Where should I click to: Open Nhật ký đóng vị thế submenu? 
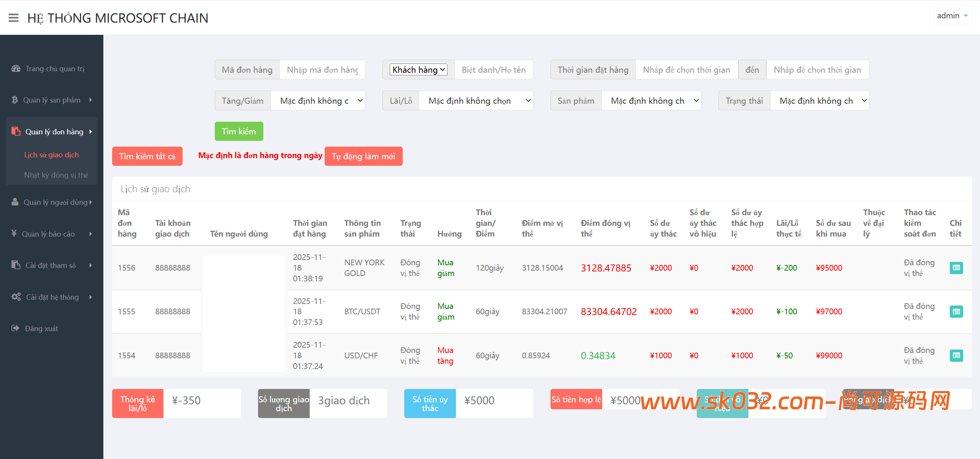(x=56, y=175)
